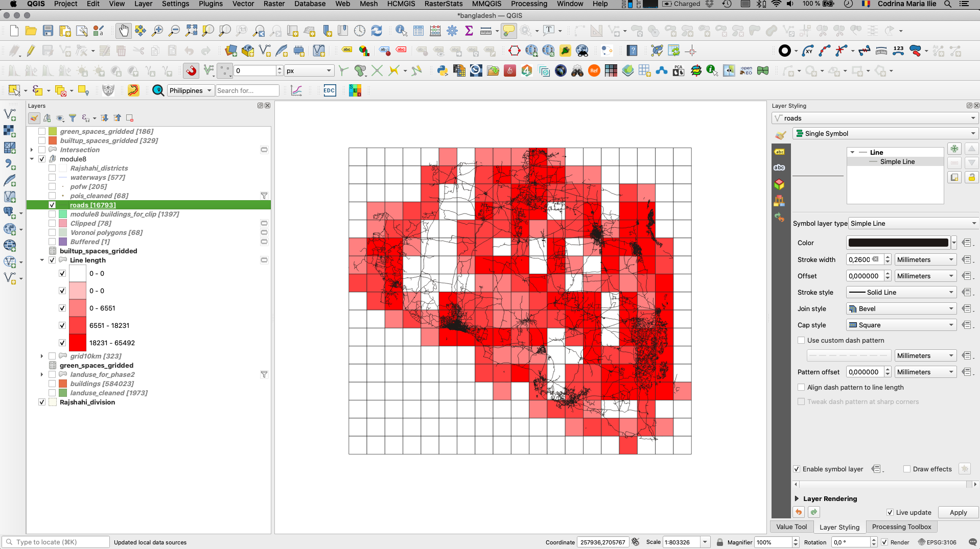Open the Plugins menu

pyautogui.click(x=211, y=4)
